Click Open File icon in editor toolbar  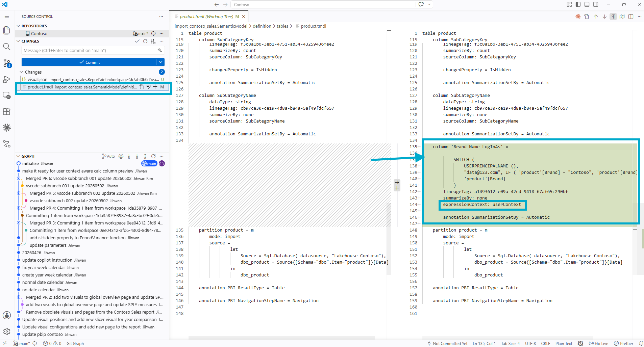coord(587,17)
